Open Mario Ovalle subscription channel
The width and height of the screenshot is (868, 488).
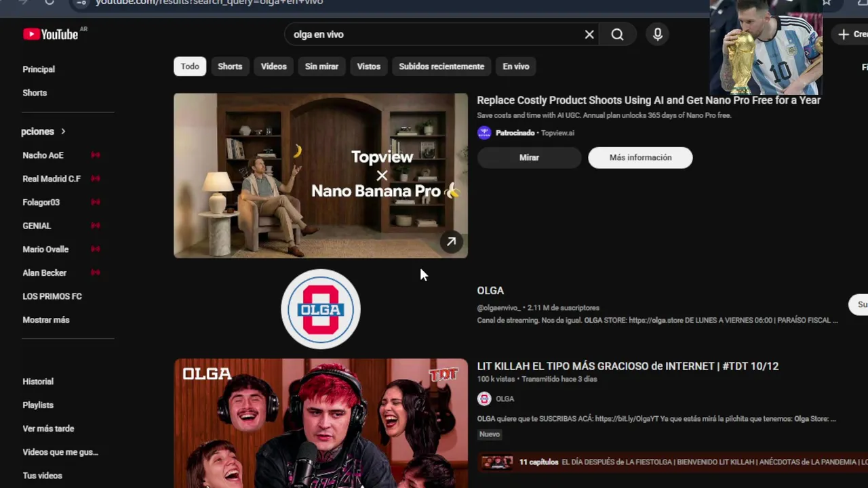[x=45, y=249]
